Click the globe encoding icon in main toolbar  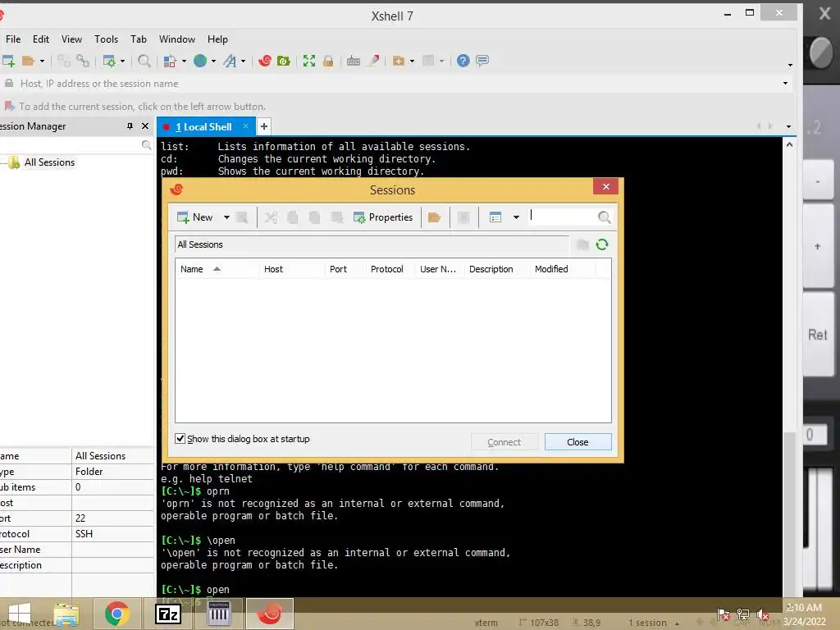tap(200, 61)
